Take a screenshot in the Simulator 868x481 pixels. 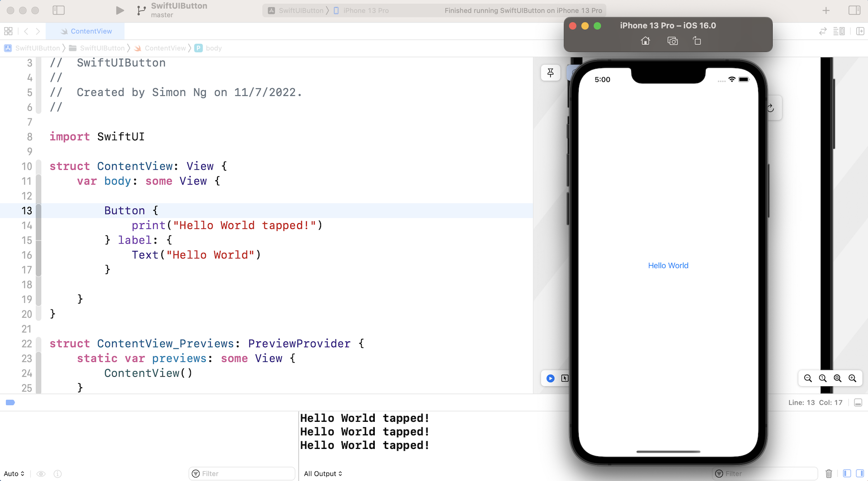(x=673, y=41)
